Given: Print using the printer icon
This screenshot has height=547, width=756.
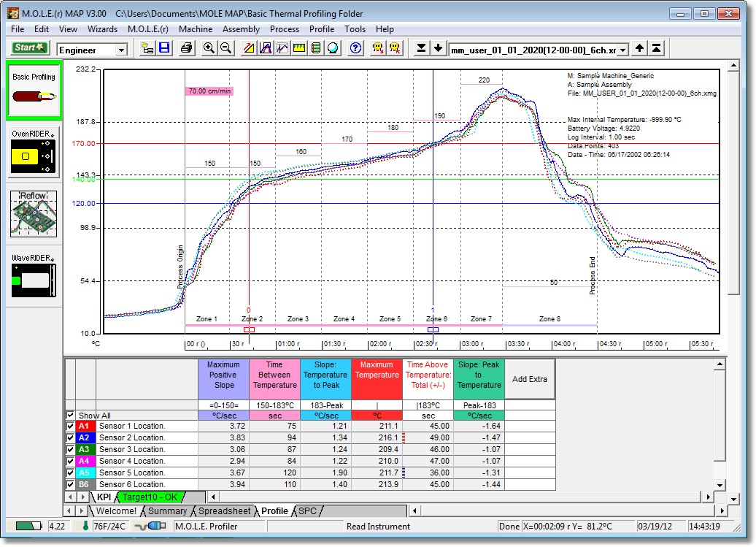Looking at the screenshot, I should point(186,47).
